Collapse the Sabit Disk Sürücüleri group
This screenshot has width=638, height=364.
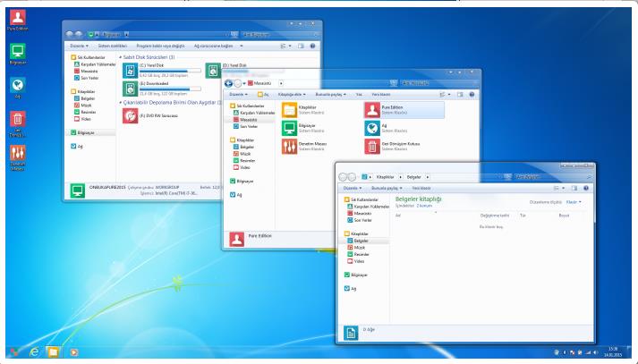(x=121, y=57)
